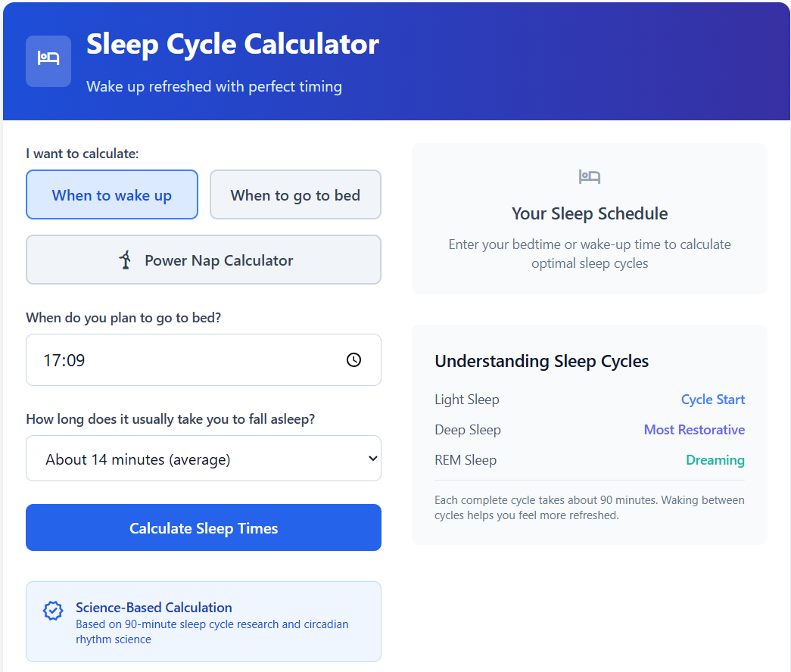Click inside the 17:09 bedtime input field
Viewport: 791px width, 672px height.
point(151,360)
